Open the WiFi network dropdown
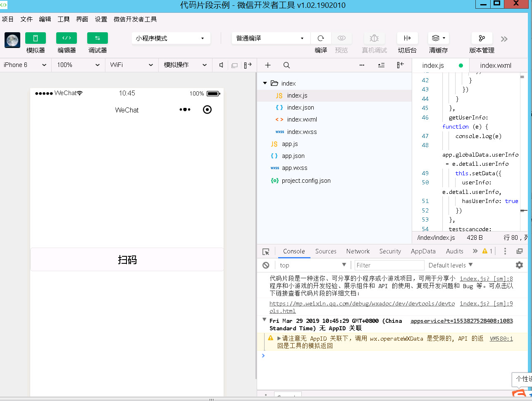The width and height of the screenshot is (532, 401). pos(131,65)
